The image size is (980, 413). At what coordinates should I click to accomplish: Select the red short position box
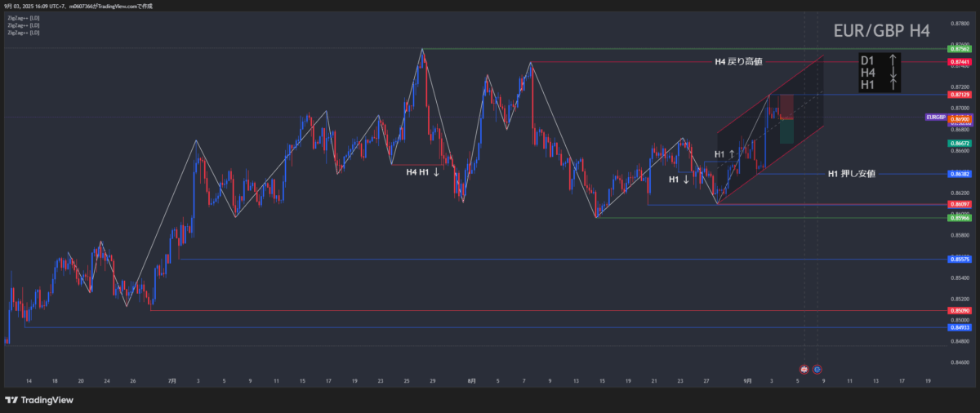click(786, 106)
